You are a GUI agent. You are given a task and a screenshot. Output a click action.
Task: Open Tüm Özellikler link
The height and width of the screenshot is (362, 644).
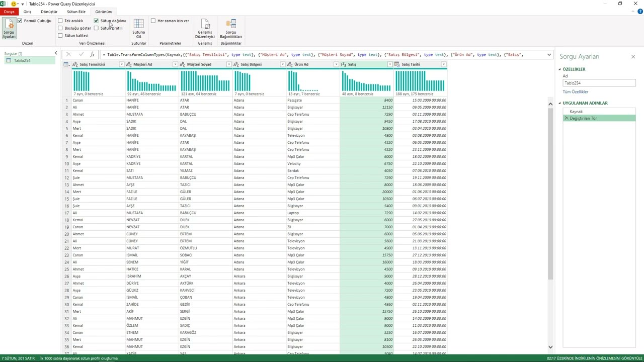coord(576,92)
